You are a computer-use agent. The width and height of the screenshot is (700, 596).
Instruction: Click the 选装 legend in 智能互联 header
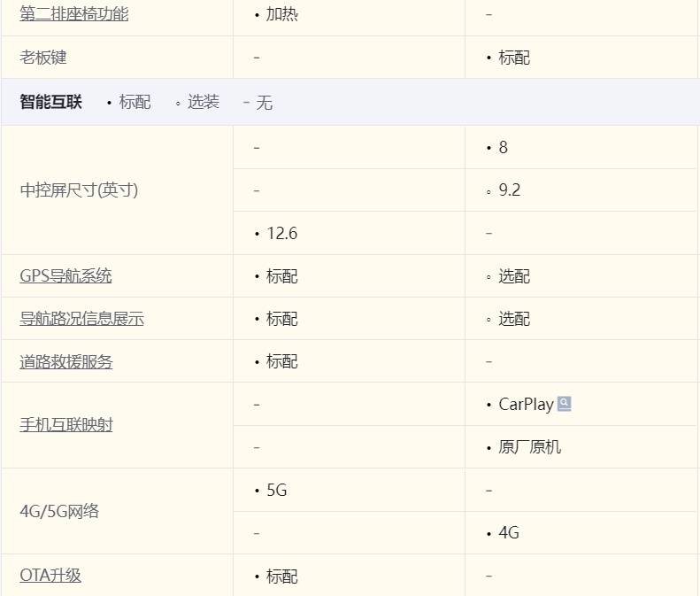point(204,102)
